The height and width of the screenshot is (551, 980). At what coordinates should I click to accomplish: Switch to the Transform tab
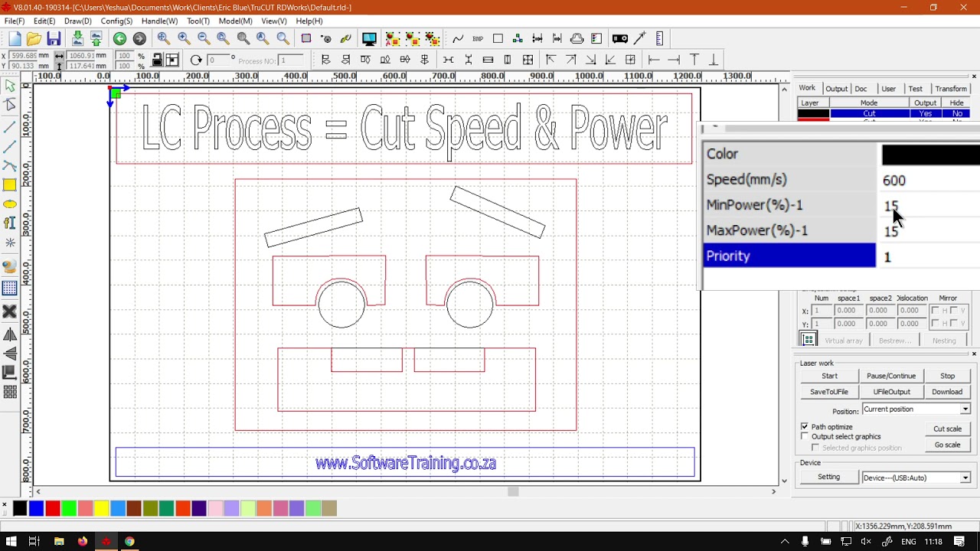(x=951, y=89)
